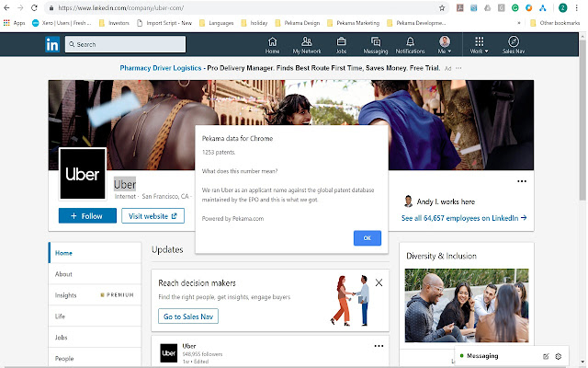Click the red extension icon in Chrome toolbar
Viewport: 588px width, 368px height.
pos(459,8)
